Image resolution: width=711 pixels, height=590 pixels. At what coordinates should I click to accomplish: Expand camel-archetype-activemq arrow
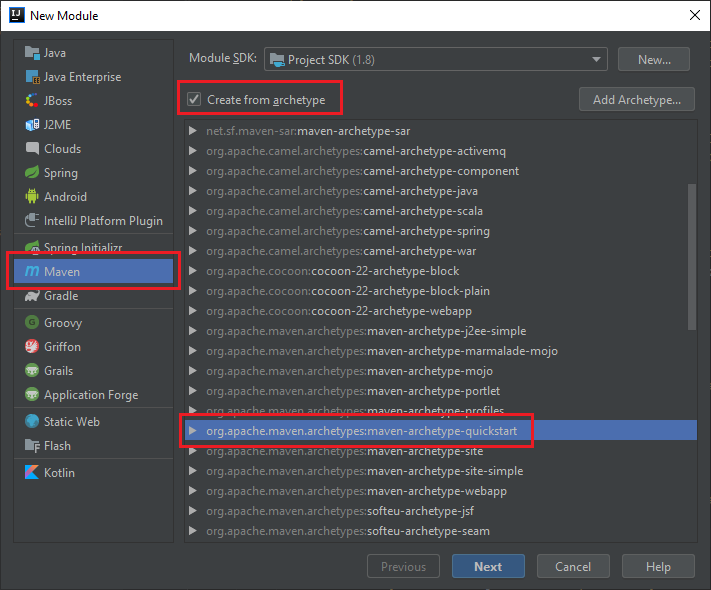pyautogui.click(x=193, y=151)
